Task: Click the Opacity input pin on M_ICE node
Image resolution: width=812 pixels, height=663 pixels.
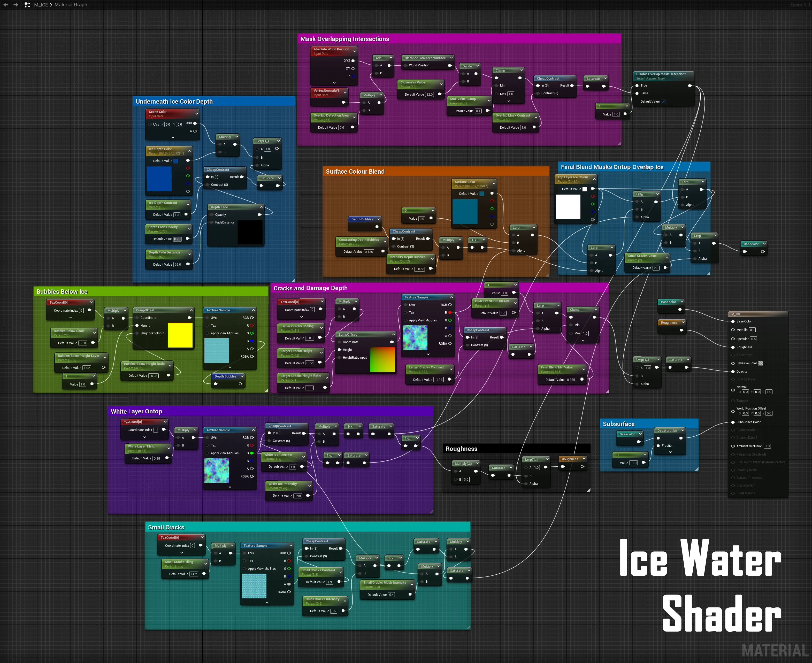Action: pos(733,372)
